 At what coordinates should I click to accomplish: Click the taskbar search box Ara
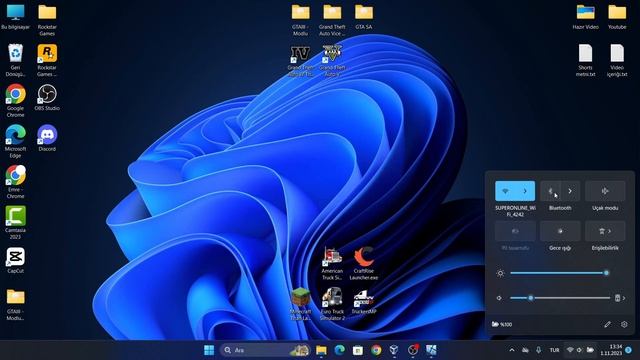265,350
